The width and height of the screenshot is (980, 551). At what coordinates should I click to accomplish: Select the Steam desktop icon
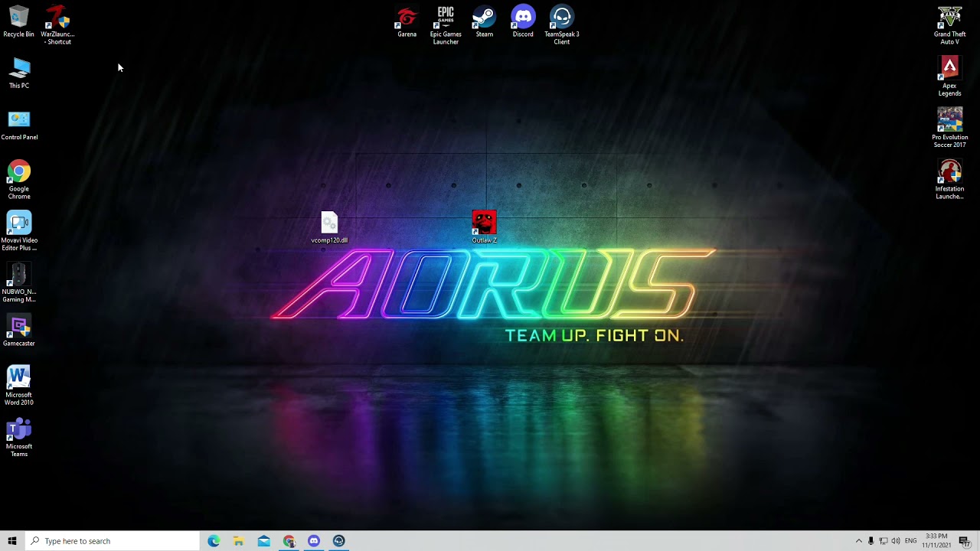484,21
